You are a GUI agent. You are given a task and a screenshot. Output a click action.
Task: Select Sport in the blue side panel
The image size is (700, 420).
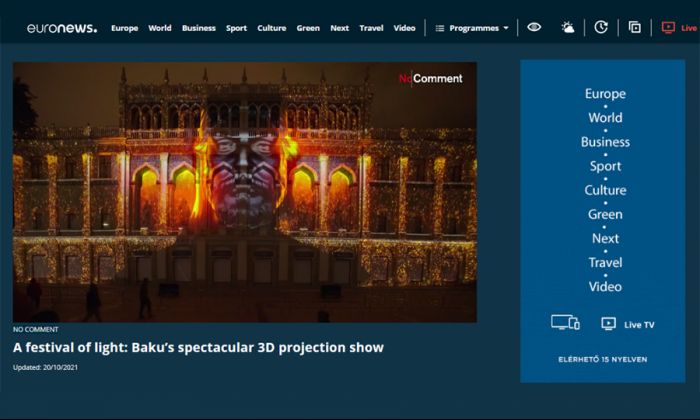tap(605, 166)
